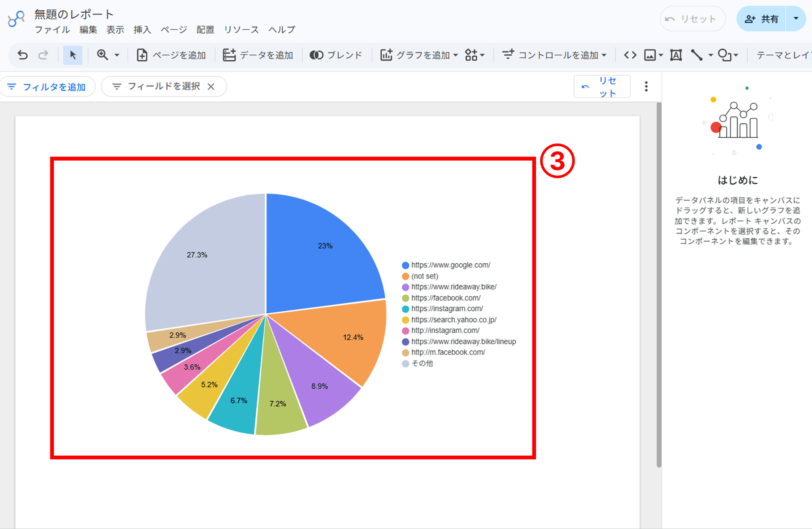Expand the shape tool dropdown arrow
Viewport: 812px width, 529px height.
[x=736, y=55]
